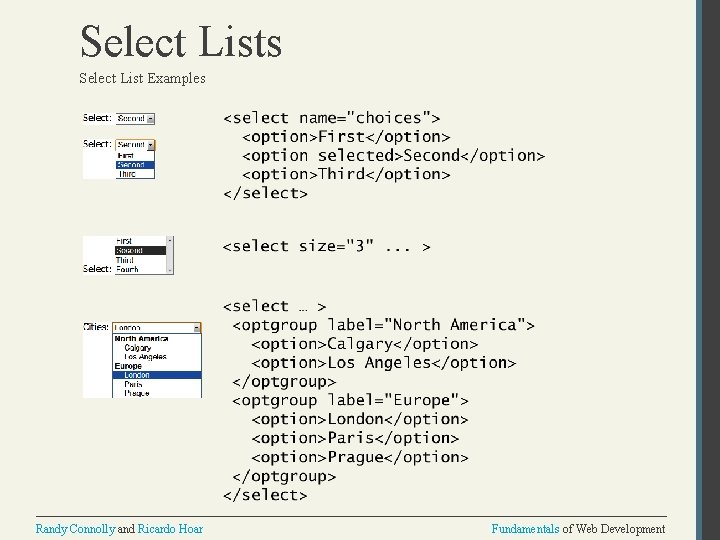Pick Los Angeles in the Cities list
Image resolution: width=720 pixels, height=540 pixels.
(157, 357)
